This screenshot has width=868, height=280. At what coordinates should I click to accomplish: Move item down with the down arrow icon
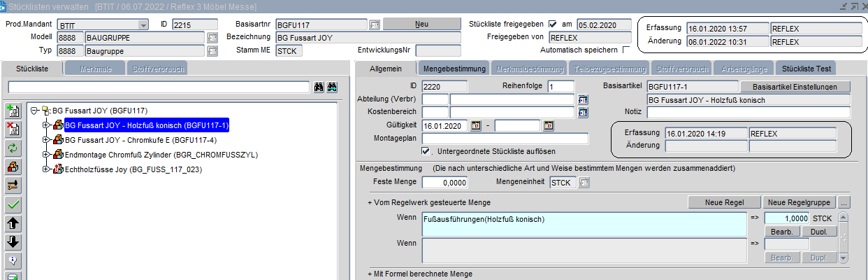click(13, 242)
